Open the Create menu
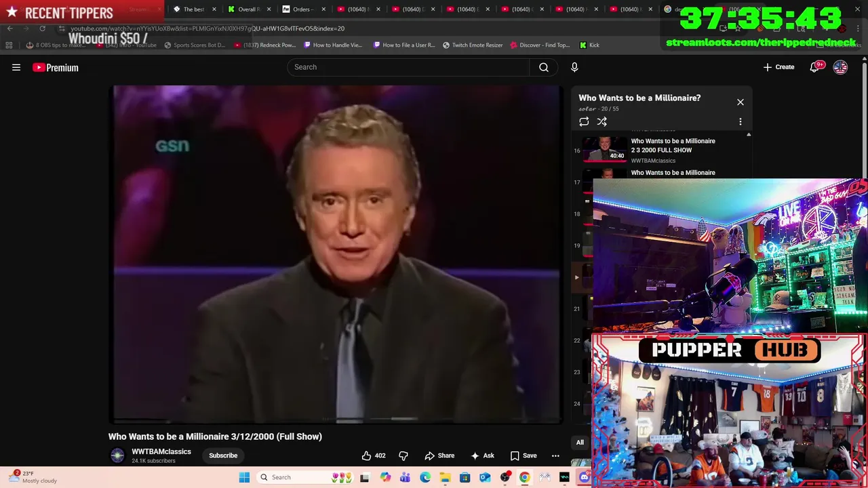The height and width of the screenshot is (488, 868). (x=778, y=67)
